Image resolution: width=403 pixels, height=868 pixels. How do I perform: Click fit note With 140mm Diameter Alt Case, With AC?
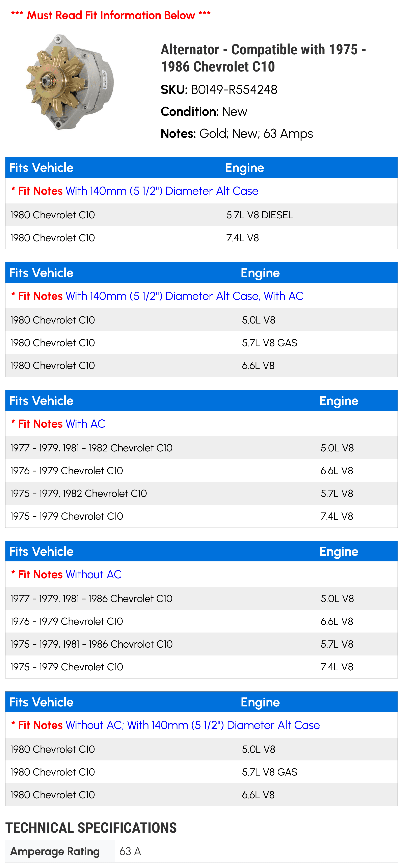[157, 296]
